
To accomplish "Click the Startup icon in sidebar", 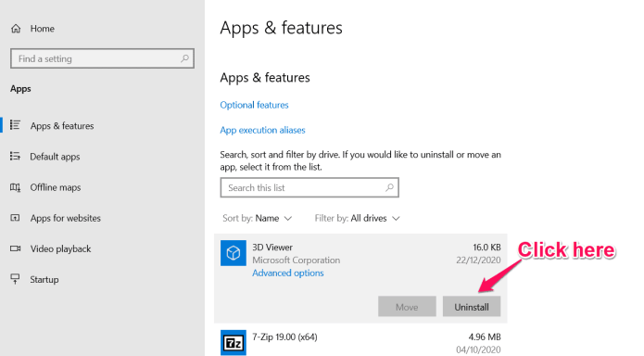I will (15, 279).
